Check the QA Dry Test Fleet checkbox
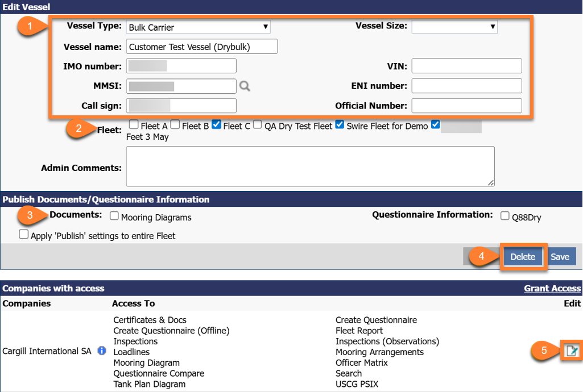The width and height of the screenshot is (583, 392). click(257, 124)
